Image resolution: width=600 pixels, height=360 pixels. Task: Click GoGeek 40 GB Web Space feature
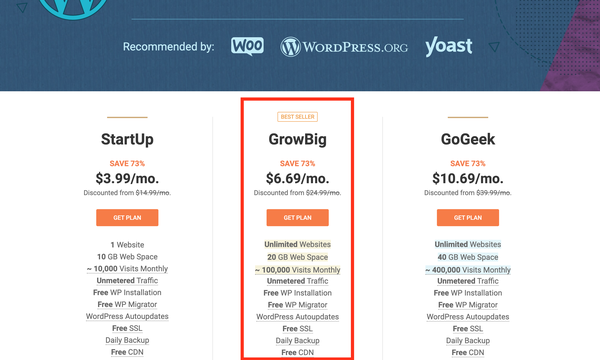(468, 257)
